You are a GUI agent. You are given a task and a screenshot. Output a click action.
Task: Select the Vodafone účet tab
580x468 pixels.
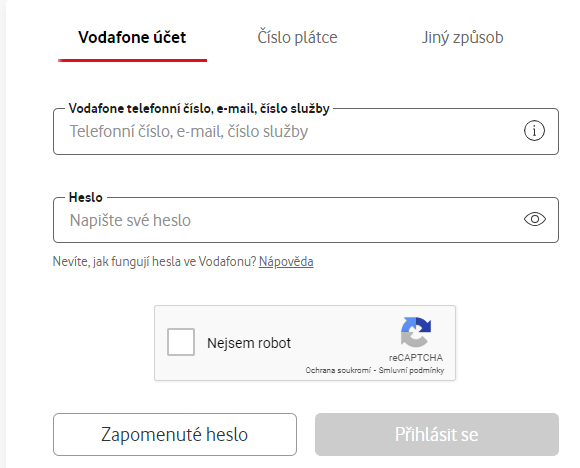(132, 37)
